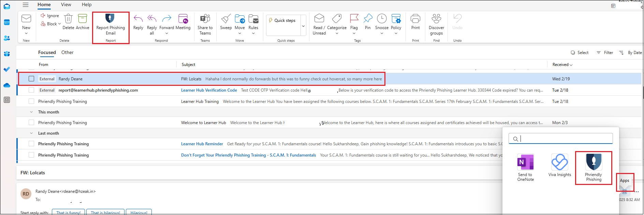This screenshot has width=644, height=215.
Task: Expand the Quick steps dropdown arrow
Action: (303, 26)
